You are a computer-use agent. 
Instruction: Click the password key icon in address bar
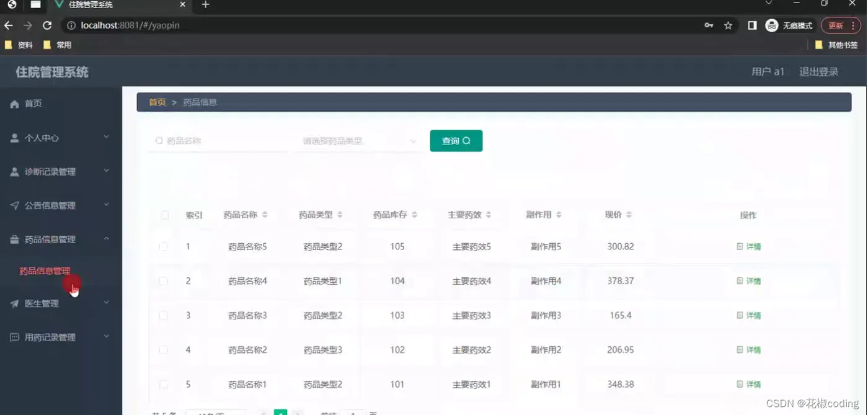(x=709, y=25)
